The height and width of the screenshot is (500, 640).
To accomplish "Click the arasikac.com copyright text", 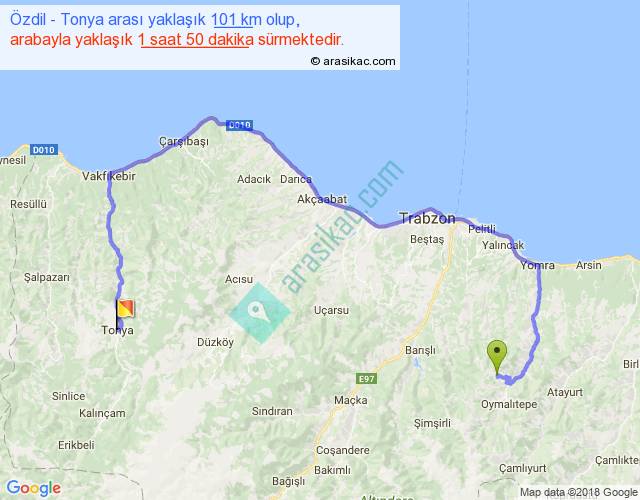I will coord(353,61).
